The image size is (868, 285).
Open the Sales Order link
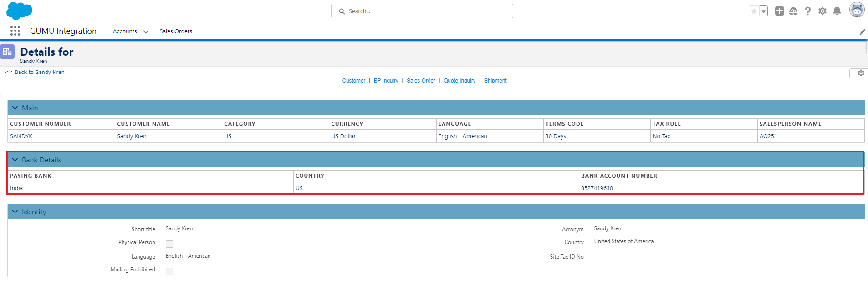tap(421, 81)
